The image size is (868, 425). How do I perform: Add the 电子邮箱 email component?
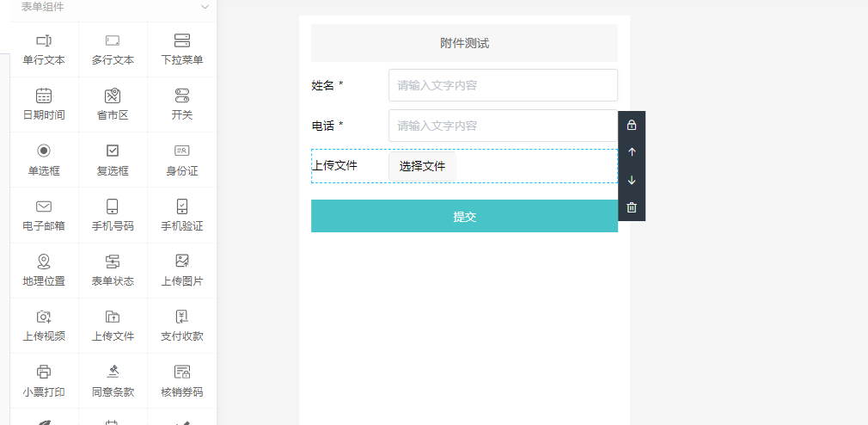click(45, 215)
